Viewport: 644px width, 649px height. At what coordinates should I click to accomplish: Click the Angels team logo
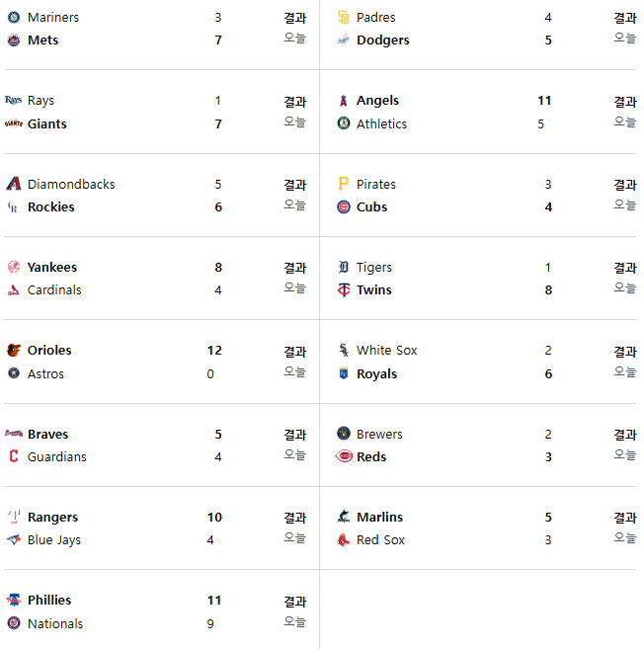tap(343, 101)
